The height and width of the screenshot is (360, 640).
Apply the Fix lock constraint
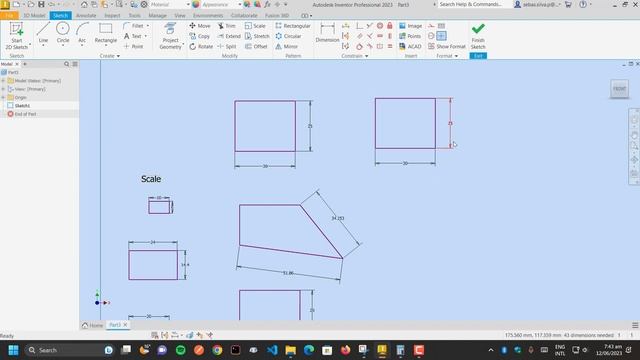390,26
